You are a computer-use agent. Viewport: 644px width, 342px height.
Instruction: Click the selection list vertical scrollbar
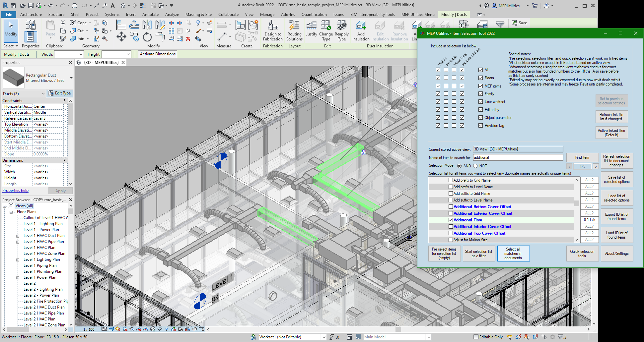(577, 203)
